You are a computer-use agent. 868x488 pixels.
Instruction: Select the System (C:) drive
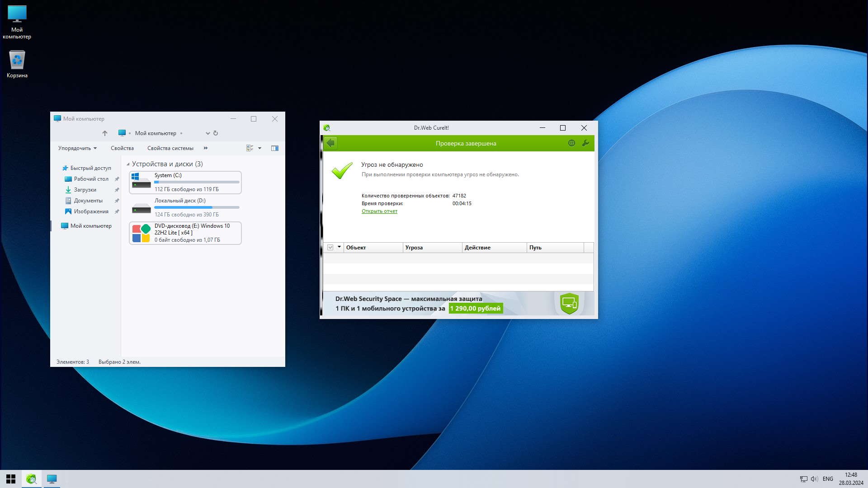tap(185, 183)
